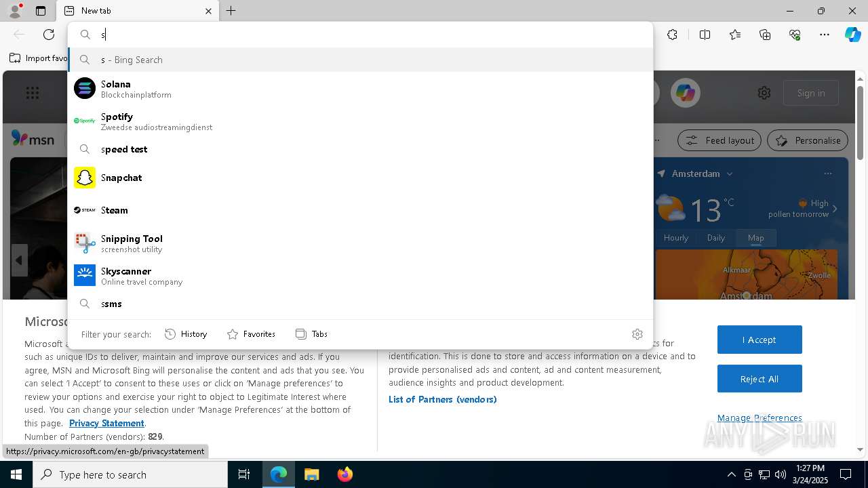
Task: Filter search by Tabs
Action: [311, 333]
